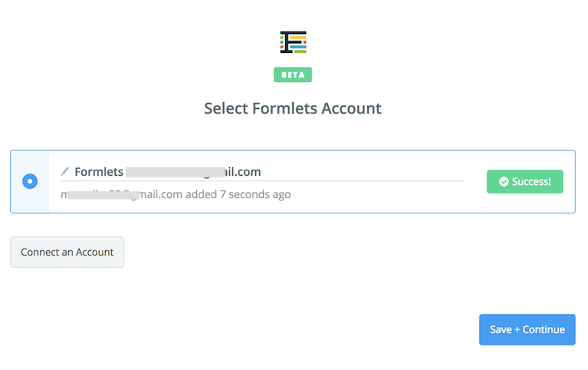Image resolution: width=588 pixels, height=370 pixels.
Task: Click the 'Success!' text label
Action: click(x=531, y=182)
